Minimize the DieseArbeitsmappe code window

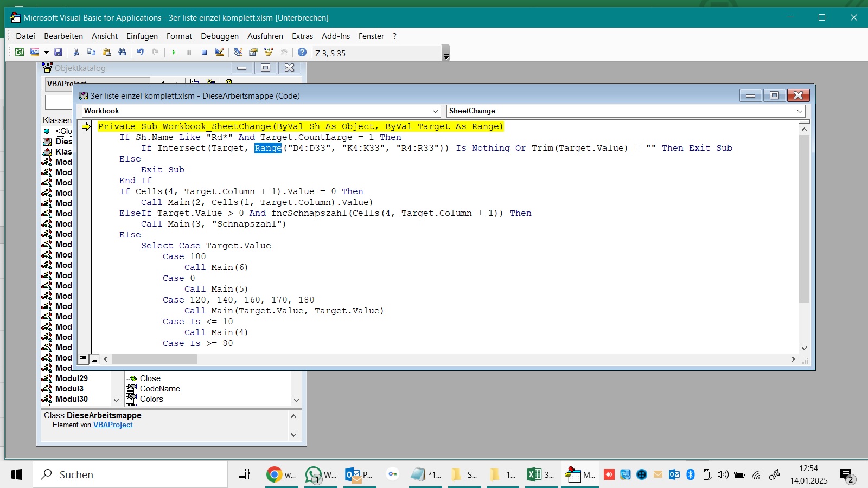point(750,95)
